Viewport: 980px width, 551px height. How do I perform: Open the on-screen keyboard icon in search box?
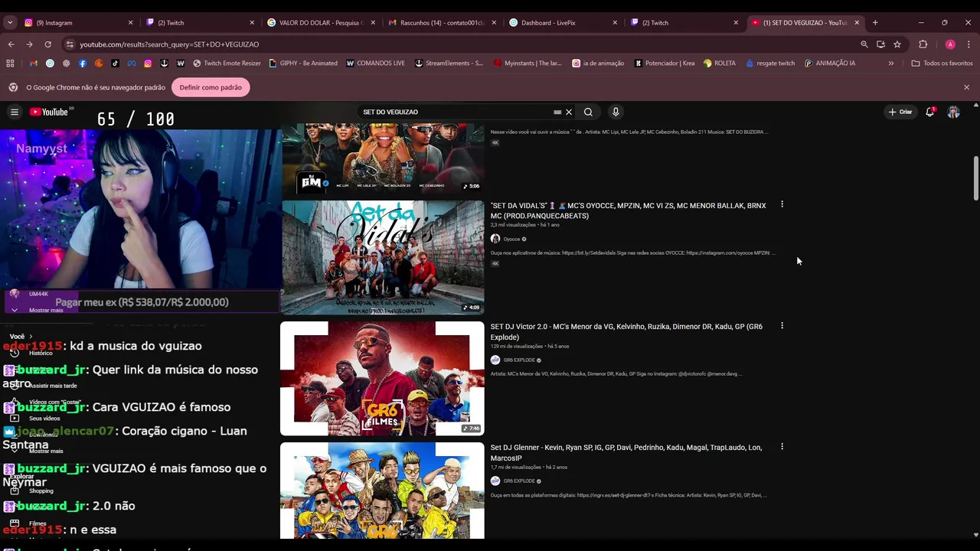[557, 112]
